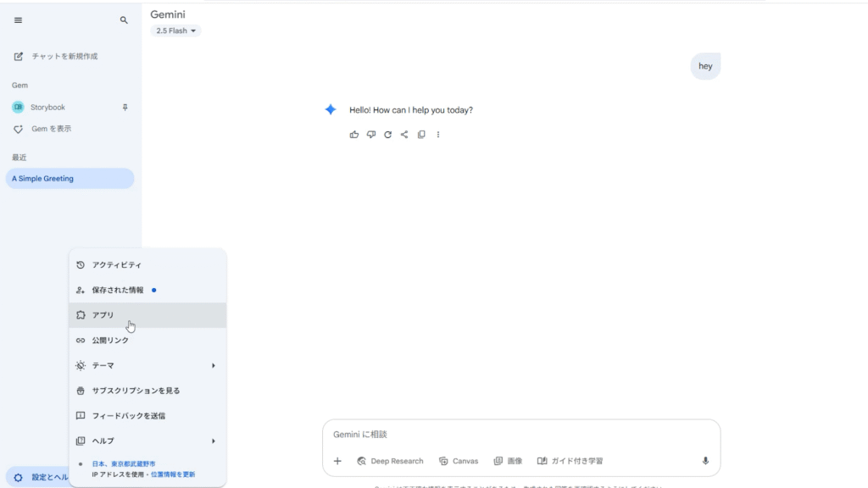Start voice input with microphone icon
This screenshot has width=868, height=488.
pos(705,461)
